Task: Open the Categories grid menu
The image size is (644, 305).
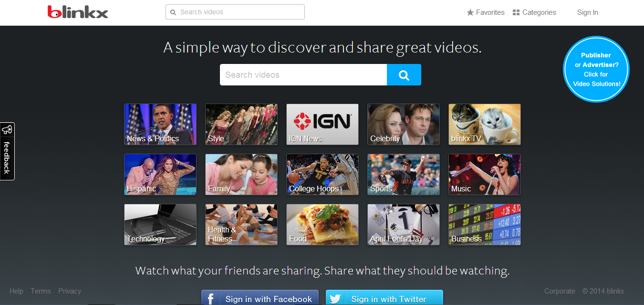Action: click(x=534, y=12)
